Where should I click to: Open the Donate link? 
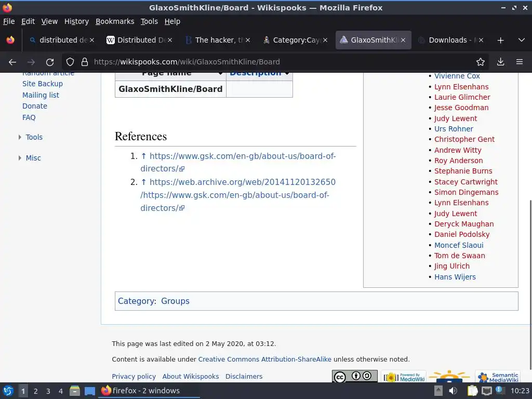[x=35, y=106]
